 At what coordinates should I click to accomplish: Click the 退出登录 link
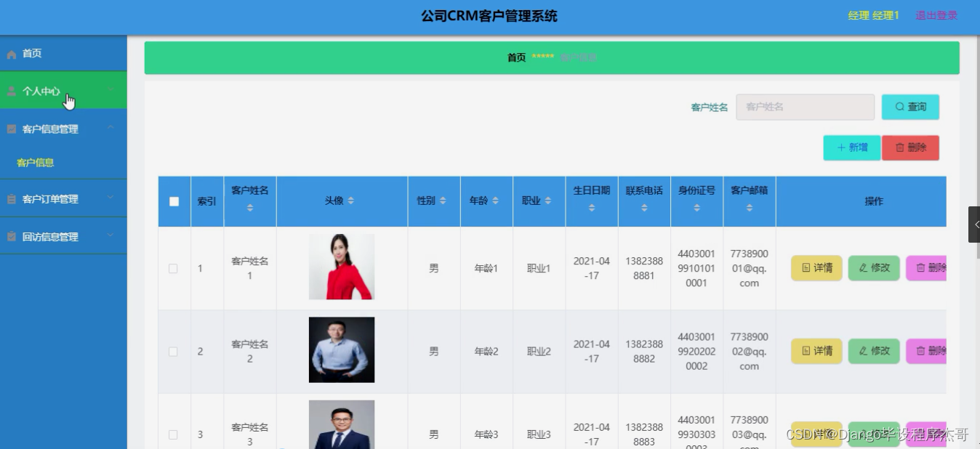coord(936,15)
